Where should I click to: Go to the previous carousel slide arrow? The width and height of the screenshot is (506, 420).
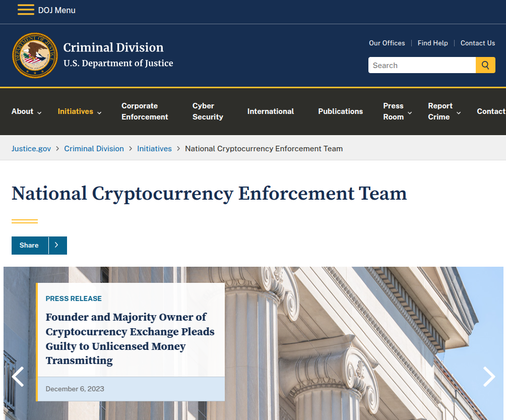[x=18, y=377]
